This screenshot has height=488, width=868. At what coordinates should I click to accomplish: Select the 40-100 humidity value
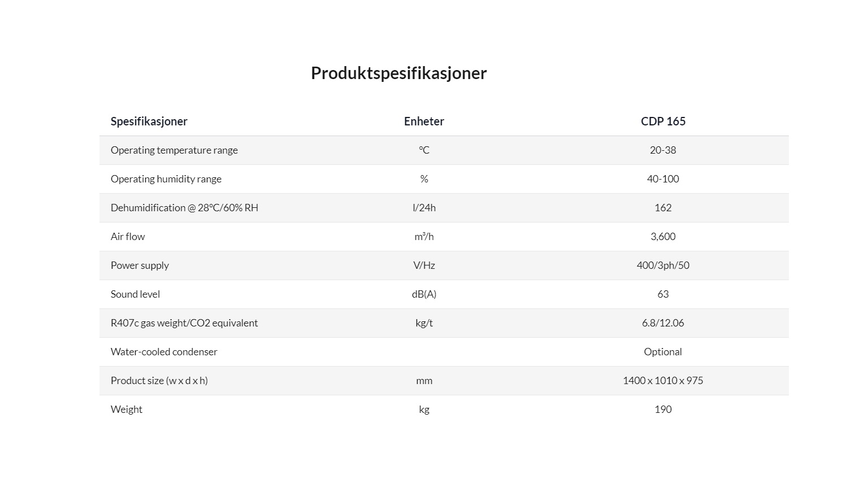[663, 179]
